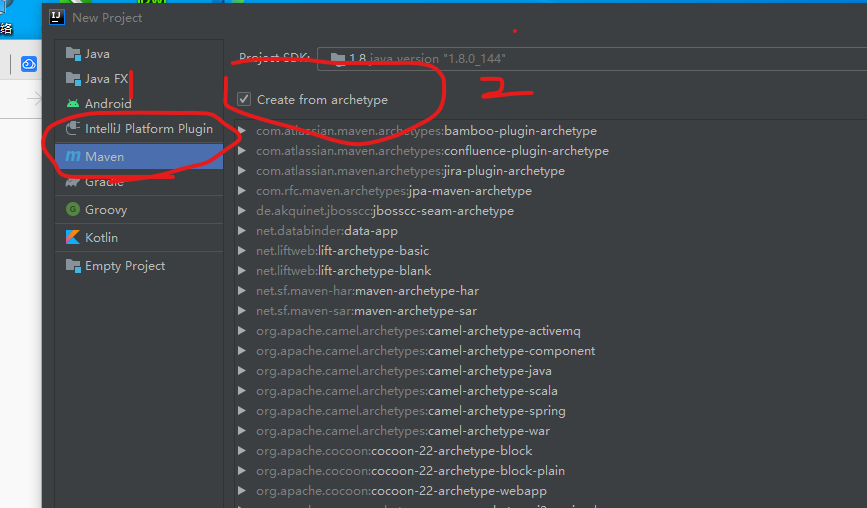Expand net.databinder data-app entry
The image size is (867, 508).
242,231
